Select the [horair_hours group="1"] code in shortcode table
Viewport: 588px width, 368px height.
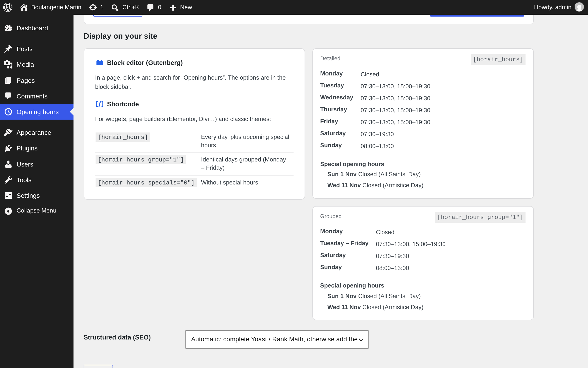[141, 160]
